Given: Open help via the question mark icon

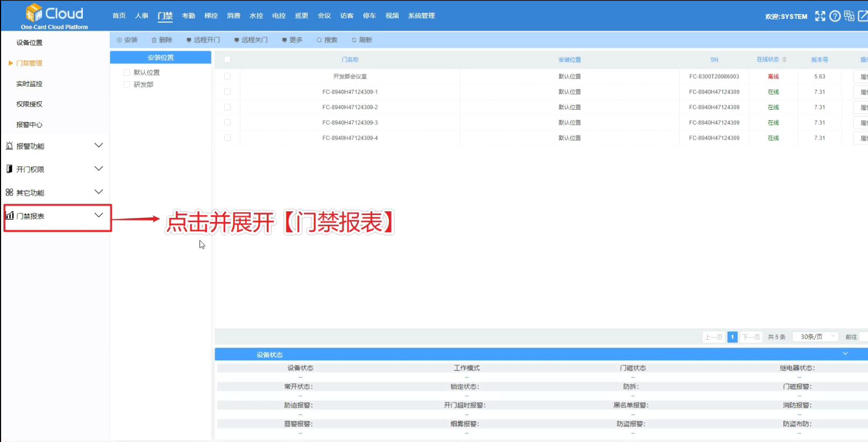Looking at the screenshot, I should coord(835,16).
